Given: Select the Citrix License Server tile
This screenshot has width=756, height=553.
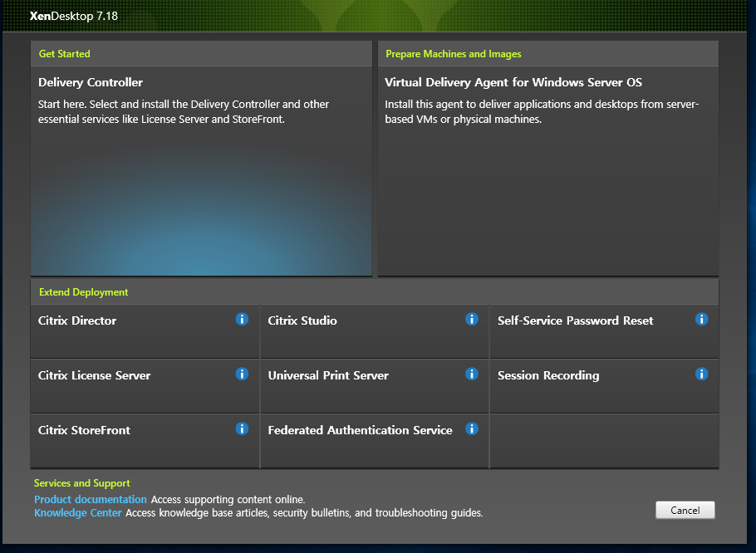Looking at the screenshot, I should pos(145,386).
